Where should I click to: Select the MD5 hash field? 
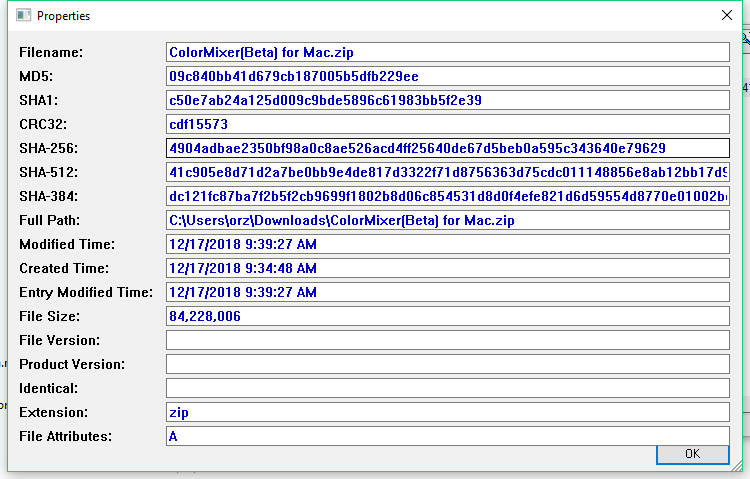click(x=447, y=76)
